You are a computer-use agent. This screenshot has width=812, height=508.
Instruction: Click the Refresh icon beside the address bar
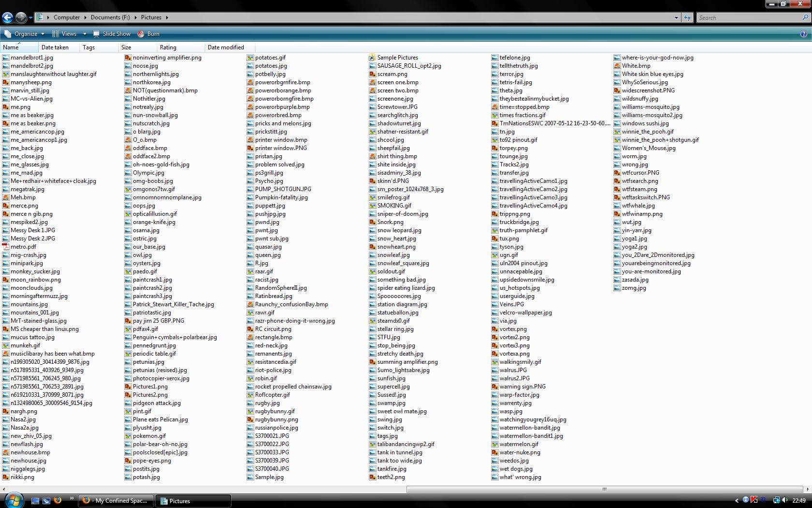pyautogui.click(x=687, y=17)
